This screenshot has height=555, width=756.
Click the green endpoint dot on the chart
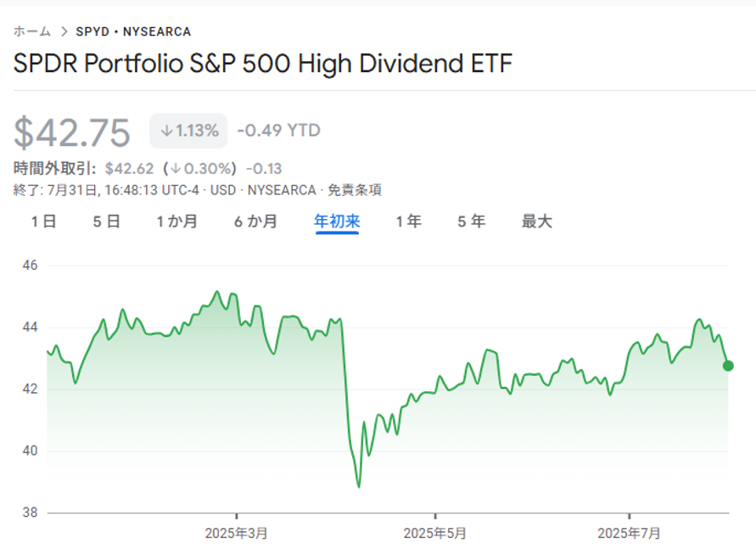click(x=728, y=366)
